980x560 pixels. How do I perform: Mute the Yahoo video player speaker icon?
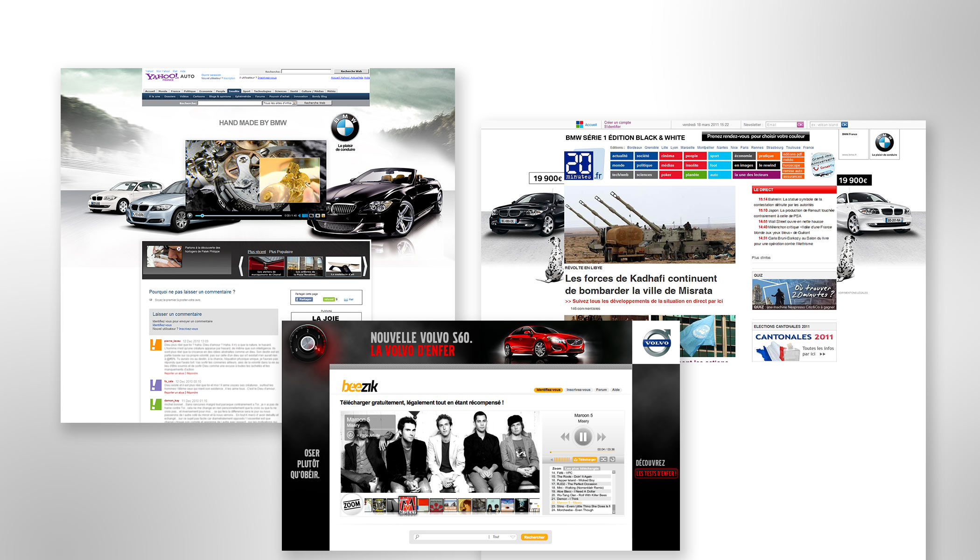[x=299, y=216]
